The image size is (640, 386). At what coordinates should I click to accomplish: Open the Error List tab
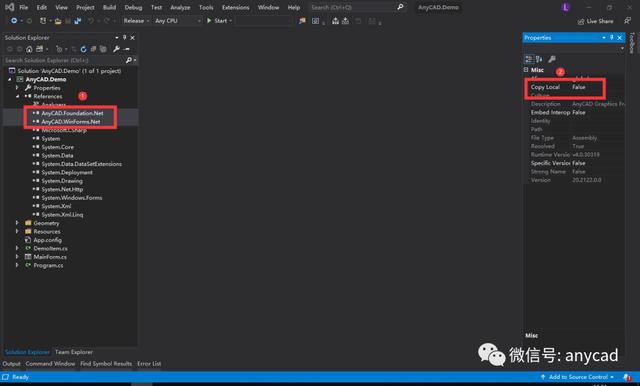point(149,364)
